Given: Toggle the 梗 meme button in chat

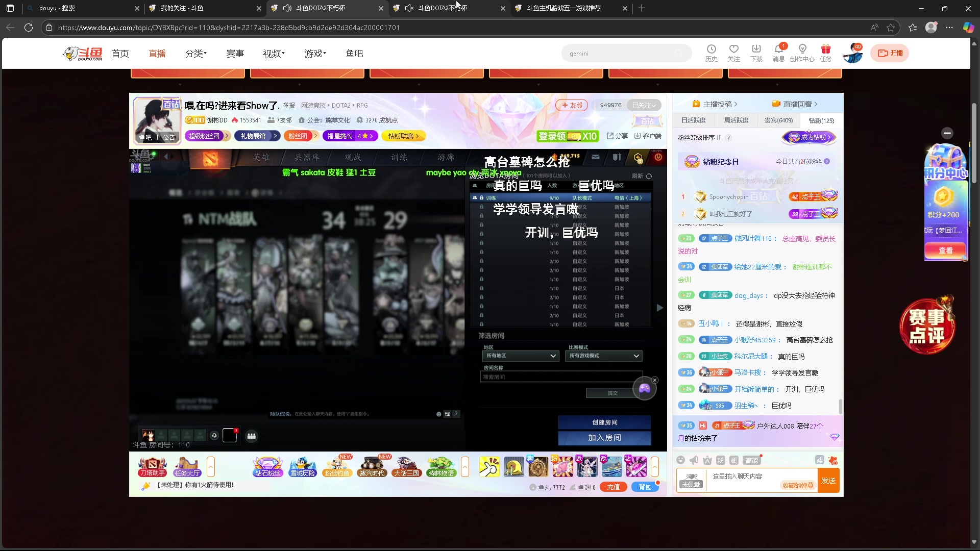Looking at the screenshot, I should click(x=733, y=460).
